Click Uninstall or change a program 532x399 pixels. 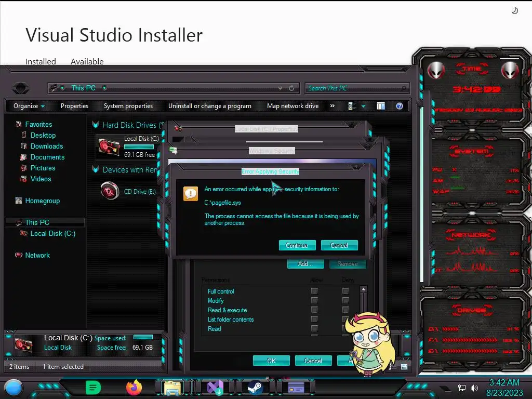tap(210, 106)
